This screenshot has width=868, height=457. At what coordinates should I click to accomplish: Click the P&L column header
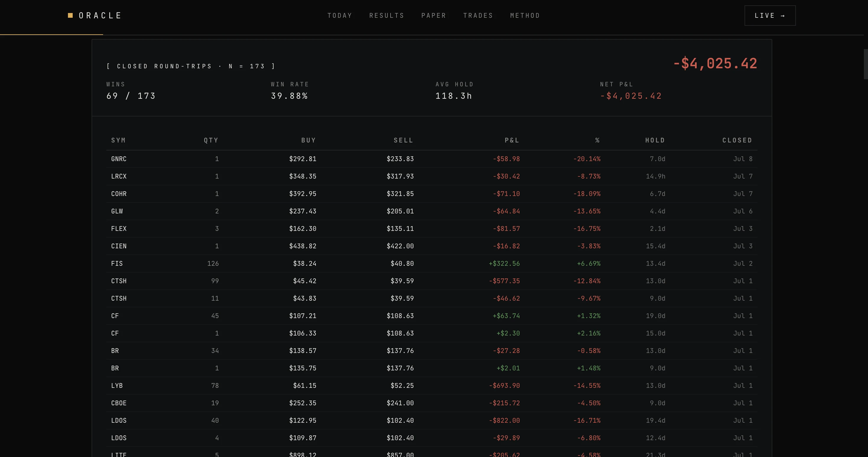(x=512, y=140)
